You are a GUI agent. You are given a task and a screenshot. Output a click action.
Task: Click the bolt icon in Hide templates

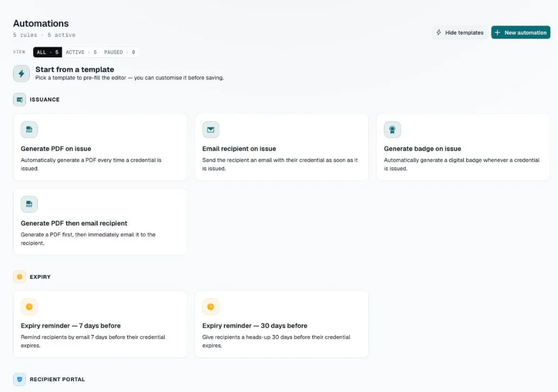[439, 32]
